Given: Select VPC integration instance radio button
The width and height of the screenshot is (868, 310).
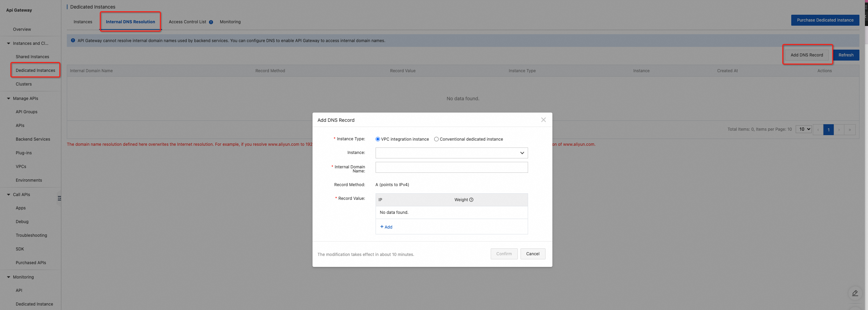Looking at the screenshot, I should pos(378,139).
